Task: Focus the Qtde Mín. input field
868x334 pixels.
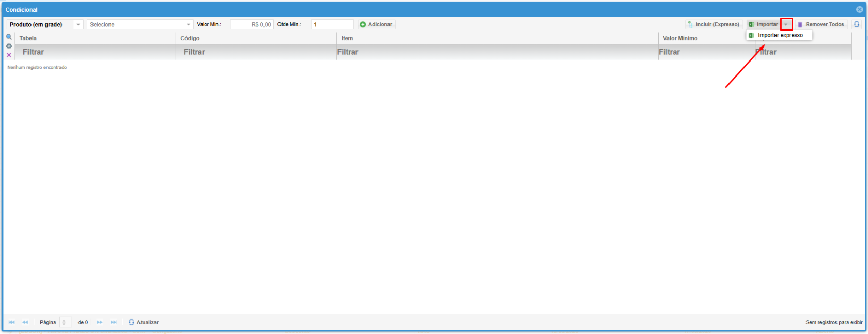Action: click(x=332, y=24)
